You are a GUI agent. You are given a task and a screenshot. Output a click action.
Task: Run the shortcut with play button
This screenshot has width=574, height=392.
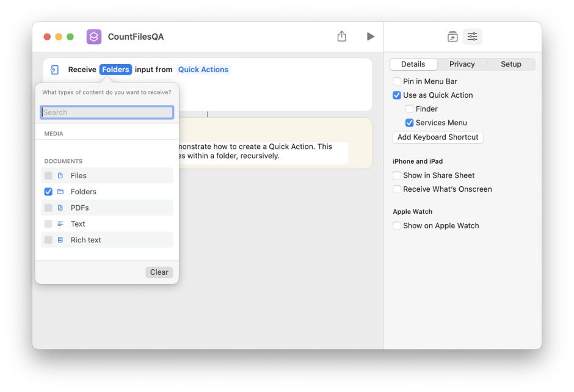point(370,37)
